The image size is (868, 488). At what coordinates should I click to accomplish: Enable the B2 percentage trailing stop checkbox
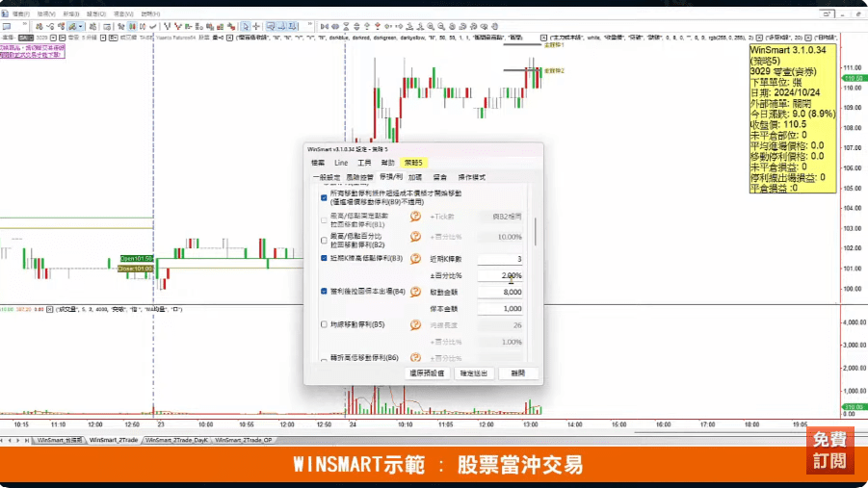pos(324,240)
